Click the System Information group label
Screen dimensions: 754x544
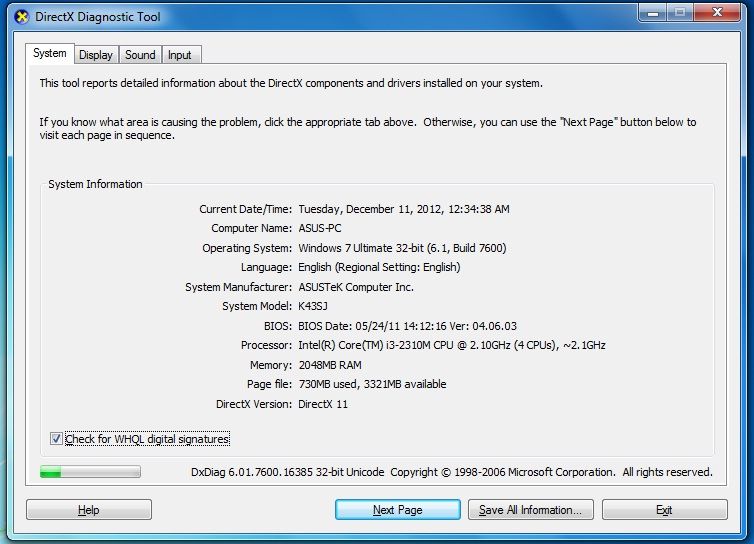(95, 184)
